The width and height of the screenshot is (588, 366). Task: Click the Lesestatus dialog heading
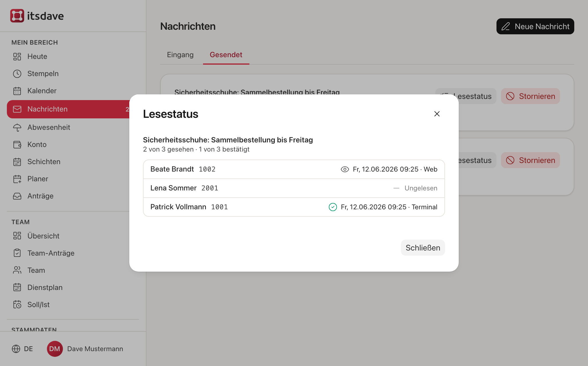[170, 114]
